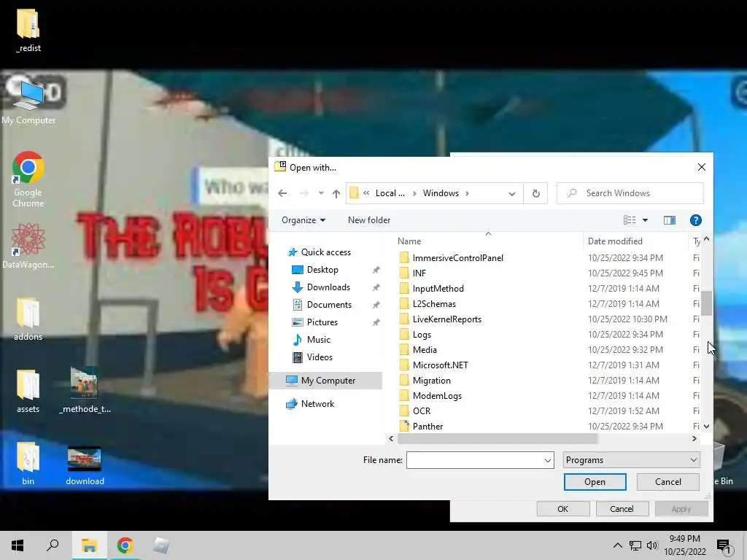Image resolution: width=747 pixels, height=560 pixels.
Task: Open the Windows Start menu
Action: [x=18, y=545]
